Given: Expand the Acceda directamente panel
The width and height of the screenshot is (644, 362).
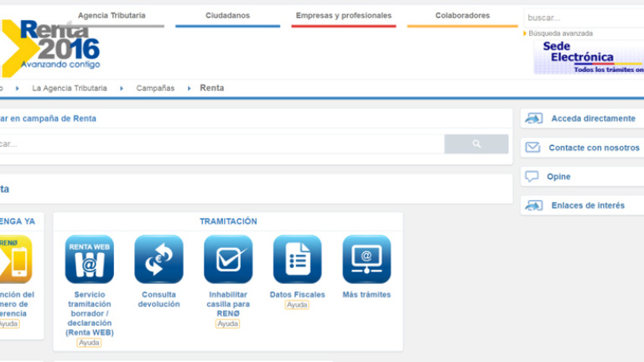Looking at the screenshot, I should click(x=592, y=119).
